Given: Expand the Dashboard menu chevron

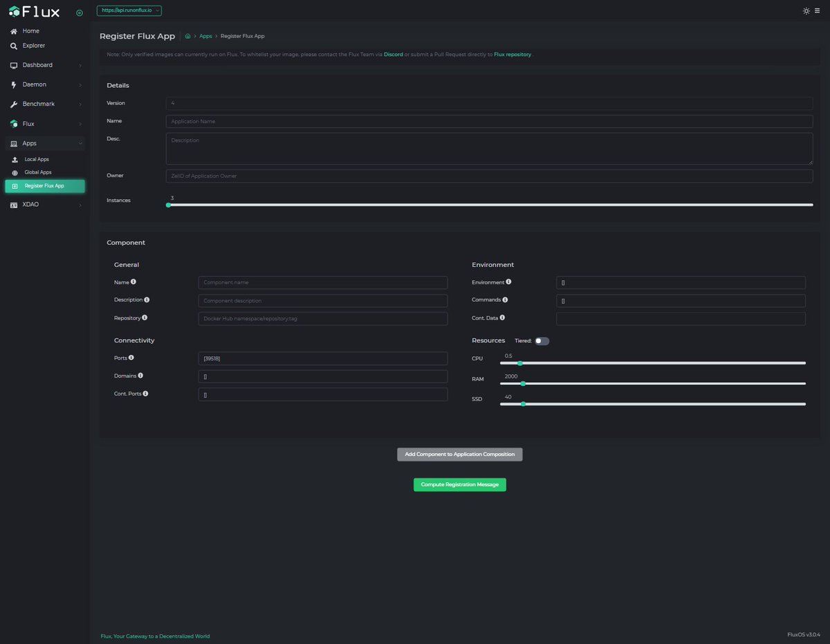Looking at the screenshot, I should (80, 66).
